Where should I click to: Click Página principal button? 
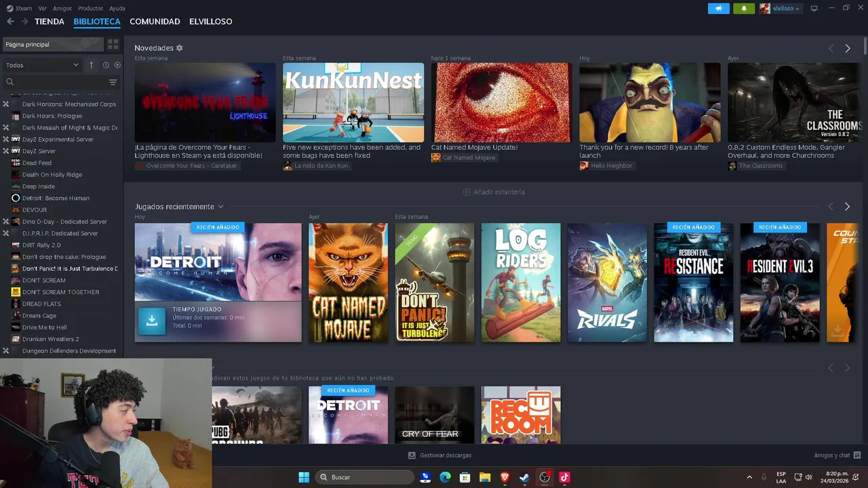point(53,44)
